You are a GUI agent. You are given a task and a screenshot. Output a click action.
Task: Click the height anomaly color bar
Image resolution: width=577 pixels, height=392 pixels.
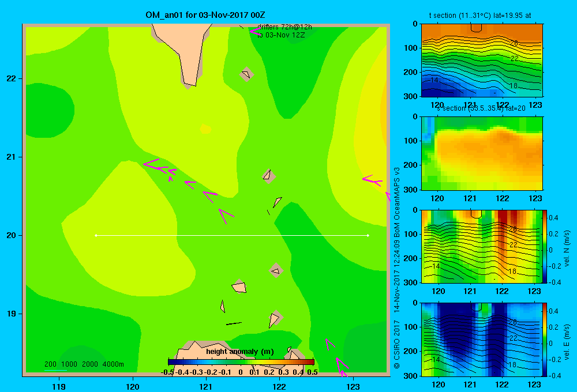[x=241, y=362]
